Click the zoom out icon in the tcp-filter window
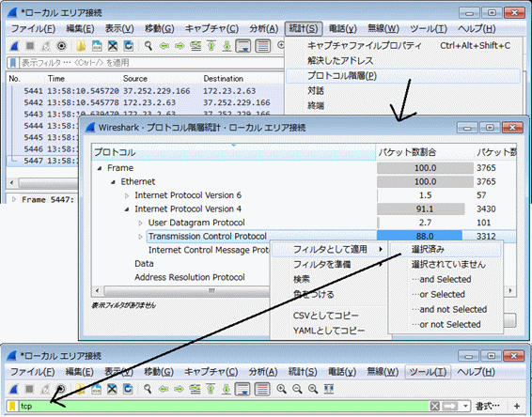 pyautogui.click(x=297, y=389)
